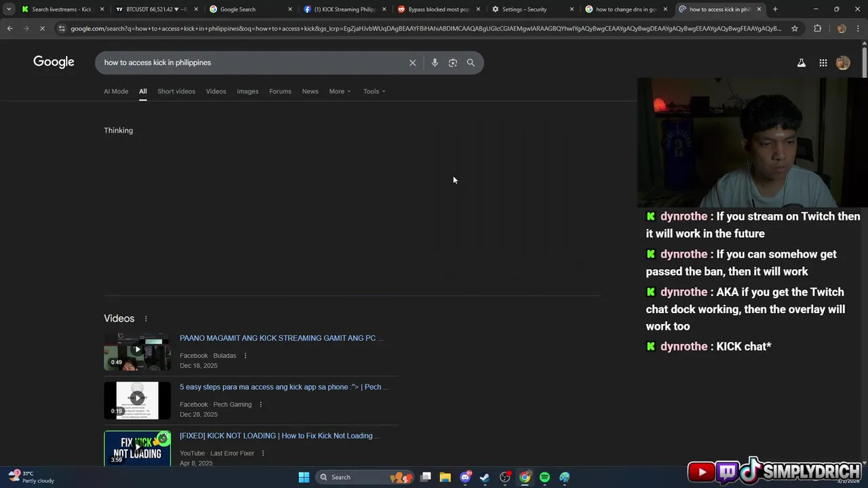Image resolution: width=868 pixels, height=488 pixels.
Task: Clear the Google search box text
Action: point(412,62)
